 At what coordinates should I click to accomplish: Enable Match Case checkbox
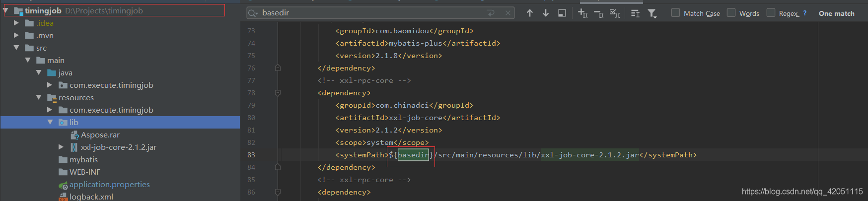click(x=675, y=12)
